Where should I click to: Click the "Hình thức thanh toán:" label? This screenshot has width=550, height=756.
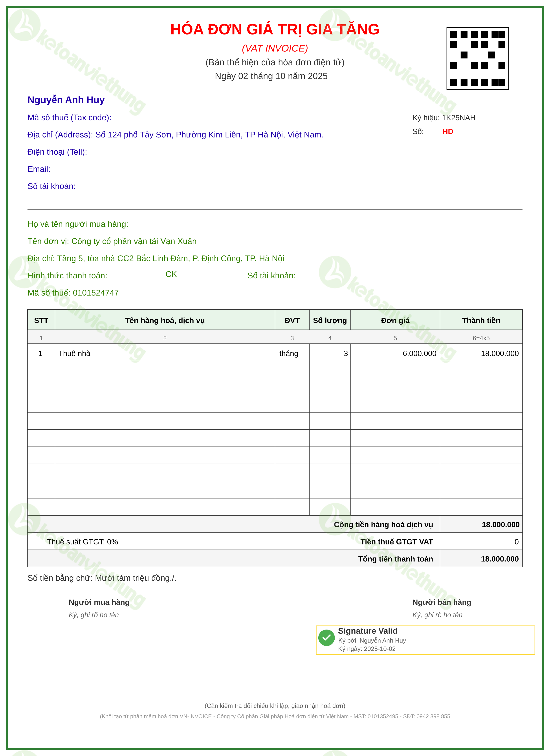[67, 276]
